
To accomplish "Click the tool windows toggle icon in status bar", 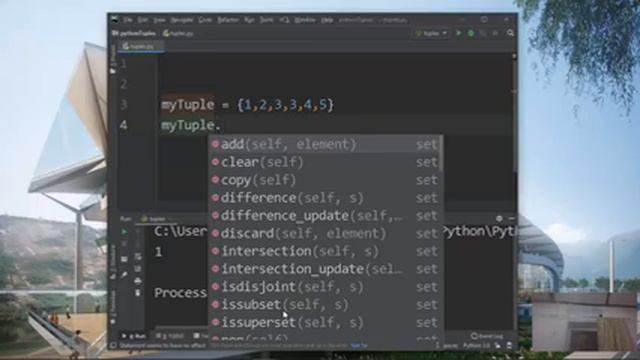I will point(113,346).
